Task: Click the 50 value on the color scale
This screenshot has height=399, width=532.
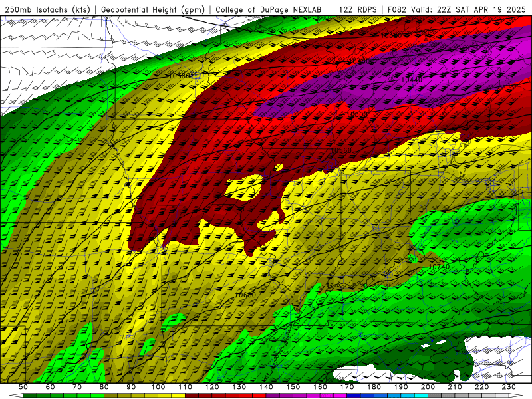Action: [x=23, y=387]
